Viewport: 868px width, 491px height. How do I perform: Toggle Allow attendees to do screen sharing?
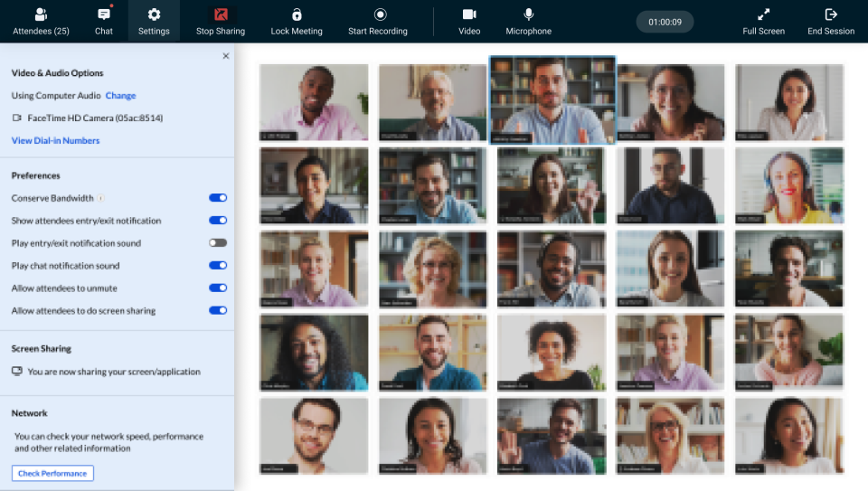click(x=218, y=310)
